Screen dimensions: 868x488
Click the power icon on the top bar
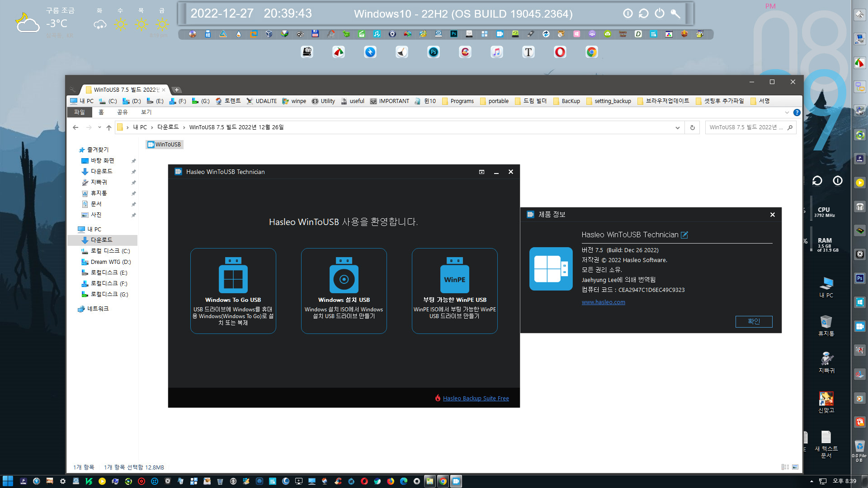pyautogui.click(x=660, y=14)
